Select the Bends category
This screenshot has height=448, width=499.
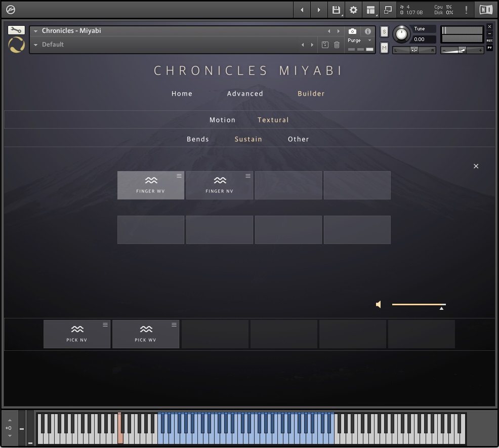click(198, 139)
